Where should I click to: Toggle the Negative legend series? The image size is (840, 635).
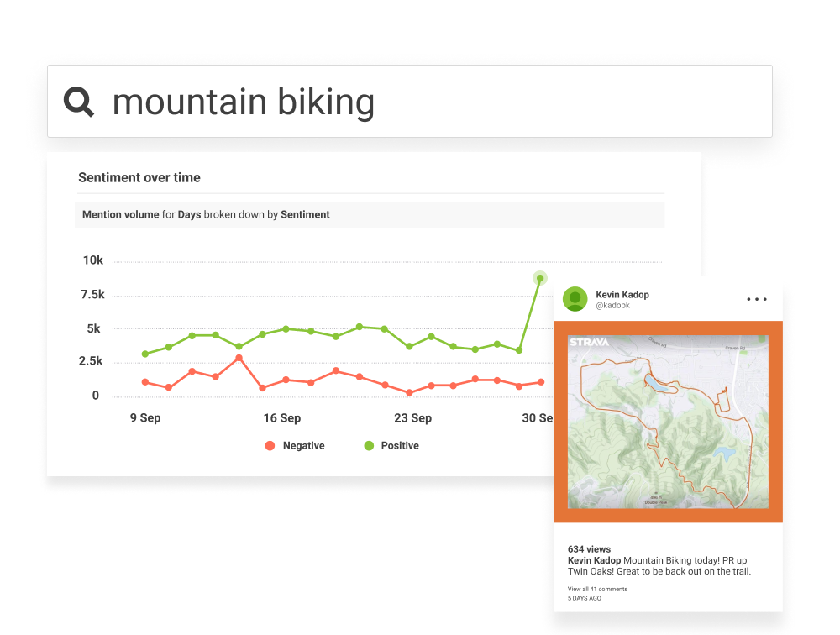click(303, 446)
